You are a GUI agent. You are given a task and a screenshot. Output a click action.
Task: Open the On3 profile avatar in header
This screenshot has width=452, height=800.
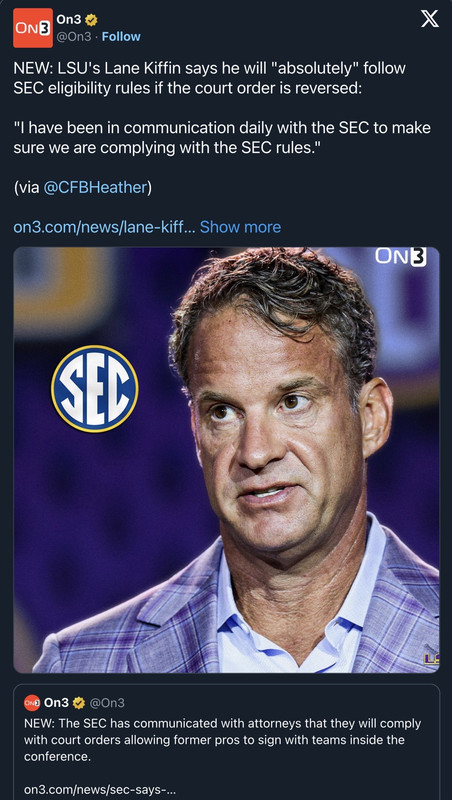[33, 28]
